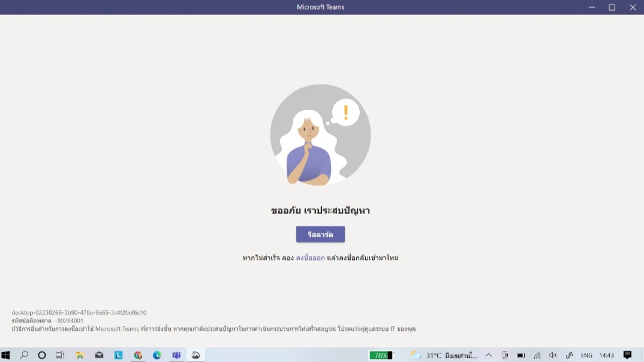This screenshot has height=362, width=644.
Task: Open File Explorer from the taskbar
Action: click(x=80, y=355)
